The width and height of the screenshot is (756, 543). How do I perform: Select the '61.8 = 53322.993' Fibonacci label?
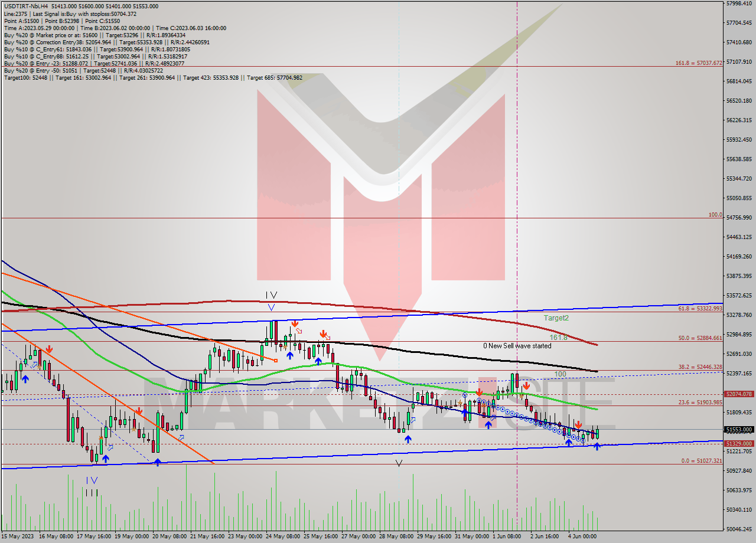point(700,308)
